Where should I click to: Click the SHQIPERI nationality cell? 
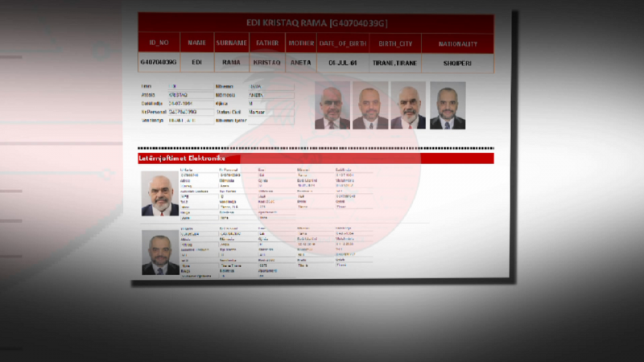[x=456, y=62]
